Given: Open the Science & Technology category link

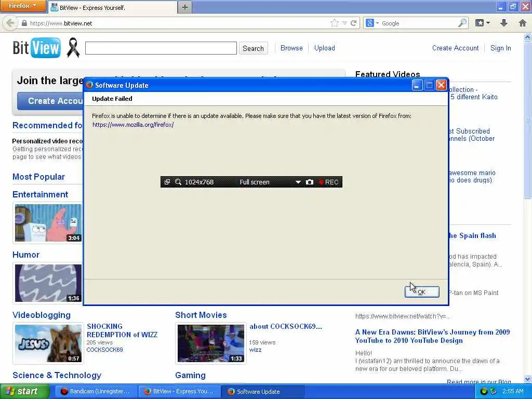Looking at the screenshot, I should coord(57,375).
